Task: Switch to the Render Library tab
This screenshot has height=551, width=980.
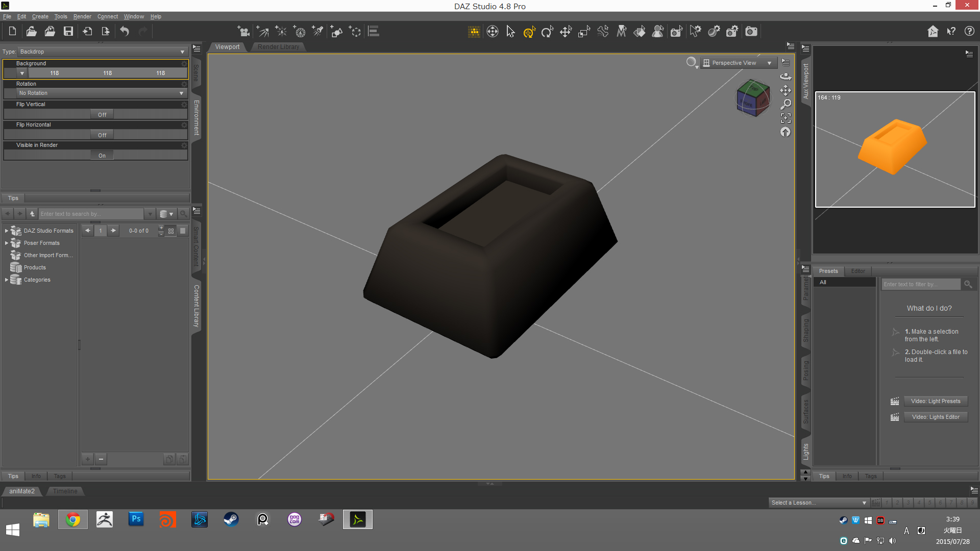Action: pos(278,47)
